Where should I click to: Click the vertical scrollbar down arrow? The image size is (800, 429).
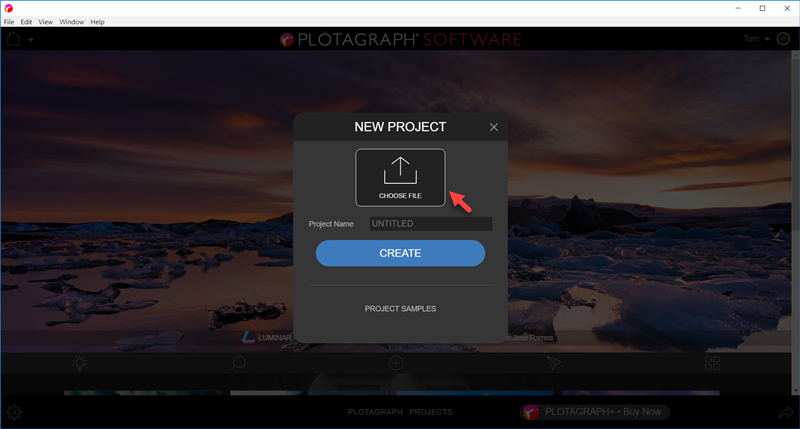coord(795,391)
